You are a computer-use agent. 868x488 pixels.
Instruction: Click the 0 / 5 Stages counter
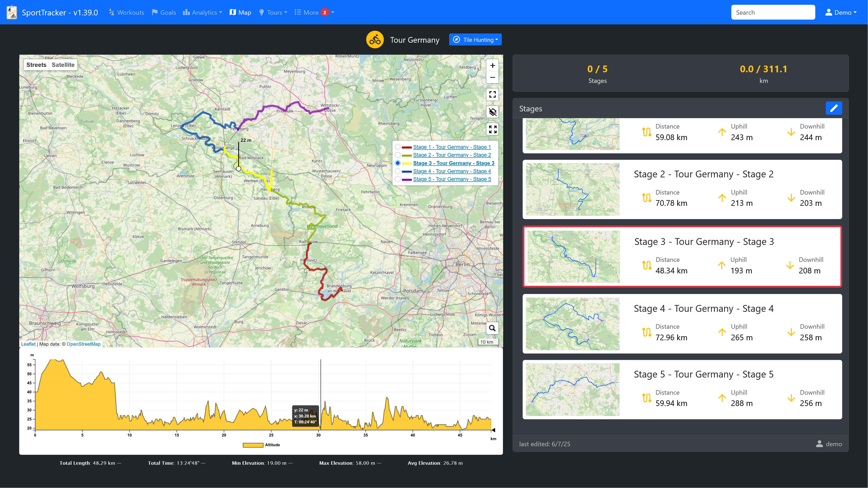pyautogui.click(x=597, y=74)
